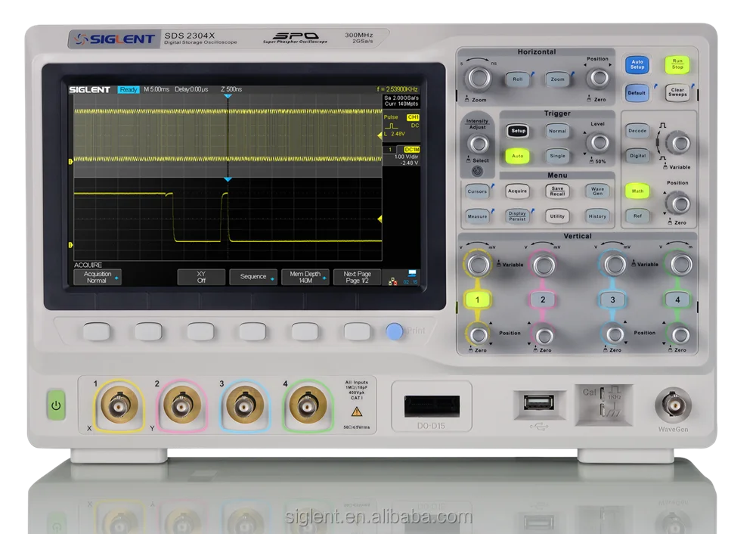Click the yellow warning triangle icon
Screen dimensions: 756x534
(x=357, y=411)
